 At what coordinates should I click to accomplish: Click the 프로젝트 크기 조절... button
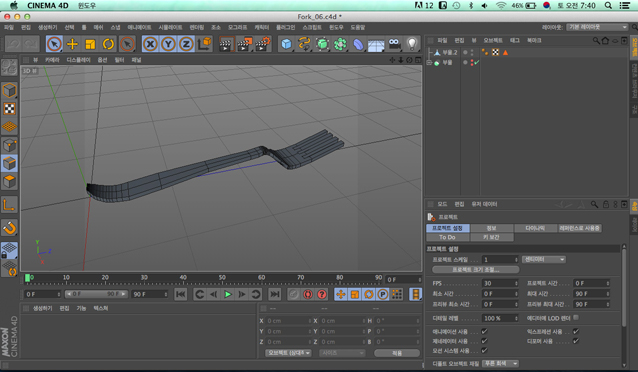[x=475, y=269]
